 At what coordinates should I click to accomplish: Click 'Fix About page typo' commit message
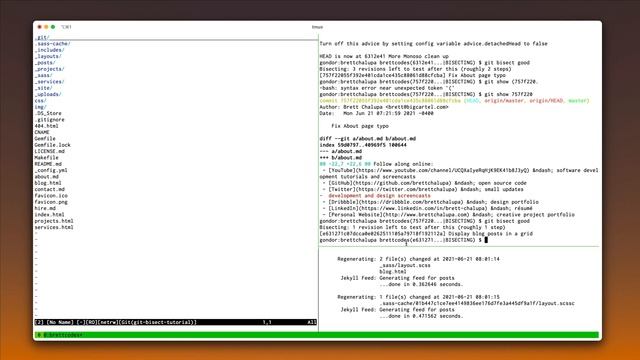click(x=360, y=126)
